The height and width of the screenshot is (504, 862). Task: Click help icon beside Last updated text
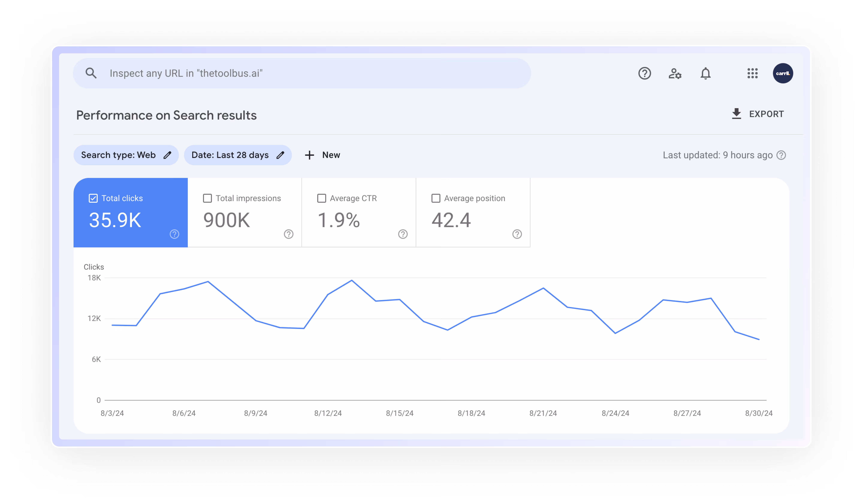[x=781, y=155]
